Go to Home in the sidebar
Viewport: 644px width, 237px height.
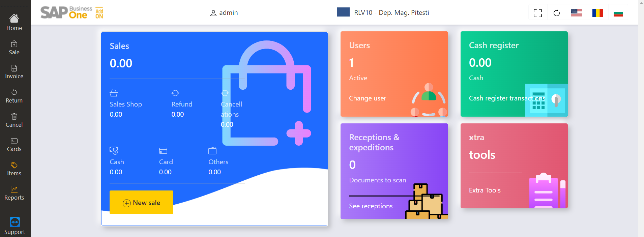[14, 23]
